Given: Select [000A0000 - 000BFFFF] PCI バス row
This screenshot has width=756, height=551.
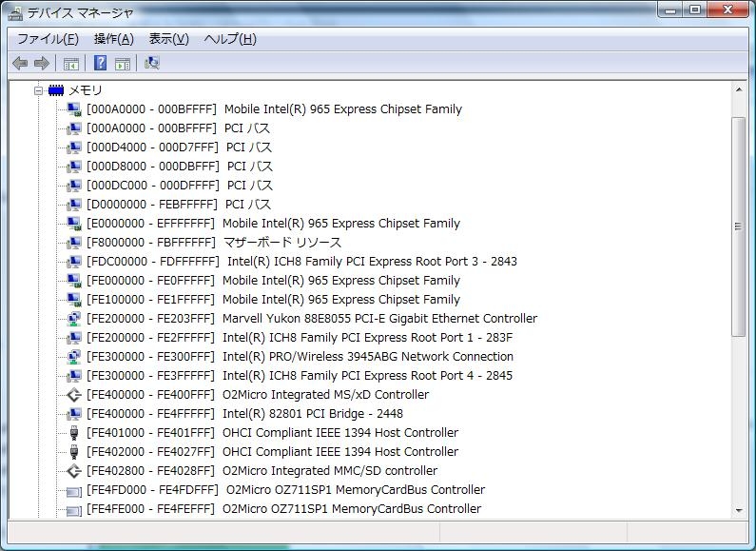Looking at the screenshot, I should click(179, 128).
